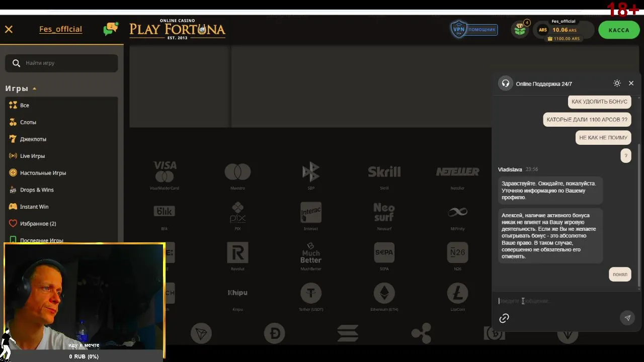Click the Dogecoin crypto icon
644x362 pixels.
(x=275, y=333)
